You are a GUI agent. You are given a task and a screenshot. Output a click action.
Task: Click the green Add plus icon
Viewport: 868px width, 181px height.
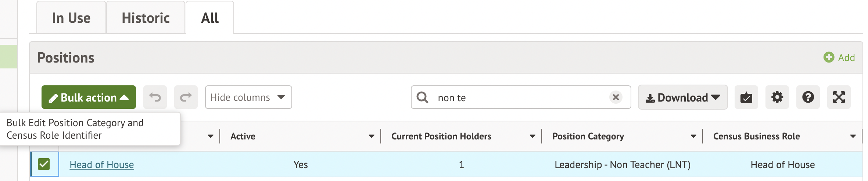click(829, 57)
